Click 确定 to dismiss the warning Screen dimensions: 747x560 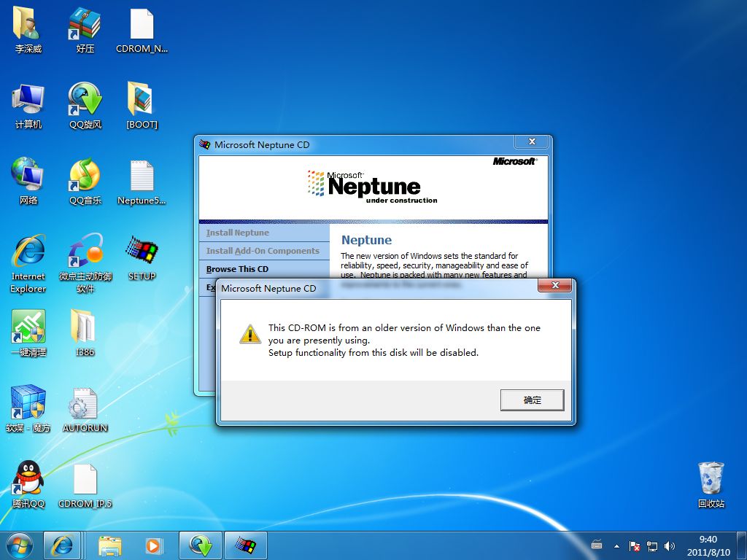point(532,400)
